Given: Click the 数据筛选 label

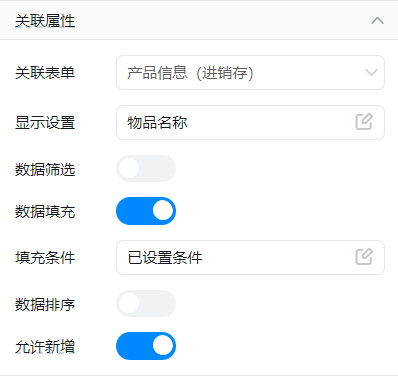Looking at the screenshot, I should click(45, 169).
